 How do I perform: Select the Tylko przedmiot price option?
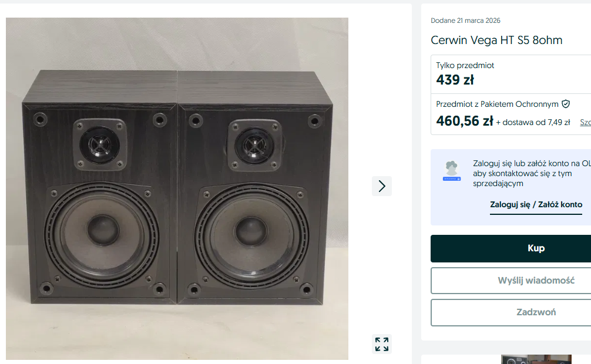click(511, 74)
